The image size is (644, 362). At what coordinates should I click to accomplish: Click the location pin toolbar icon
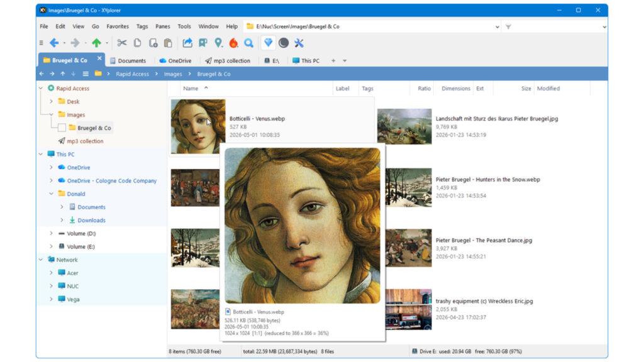coord(218,43)
